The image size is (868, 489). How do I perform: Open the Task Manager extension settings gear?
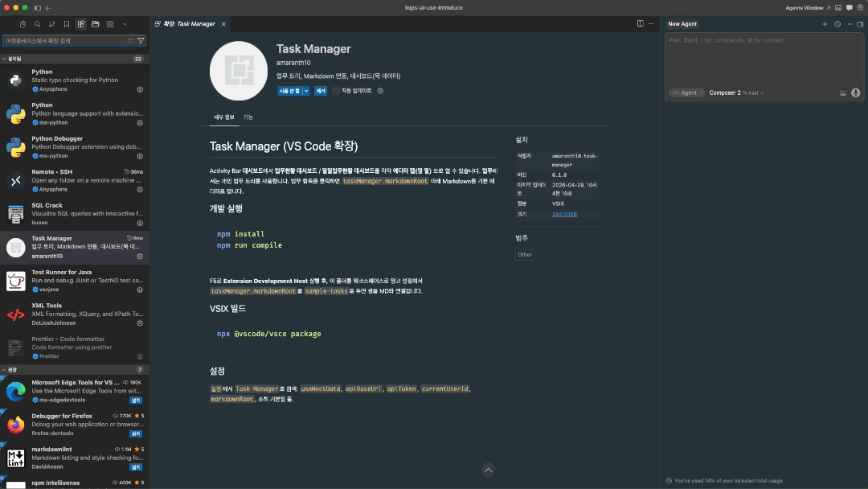click(x=380, y=91)
